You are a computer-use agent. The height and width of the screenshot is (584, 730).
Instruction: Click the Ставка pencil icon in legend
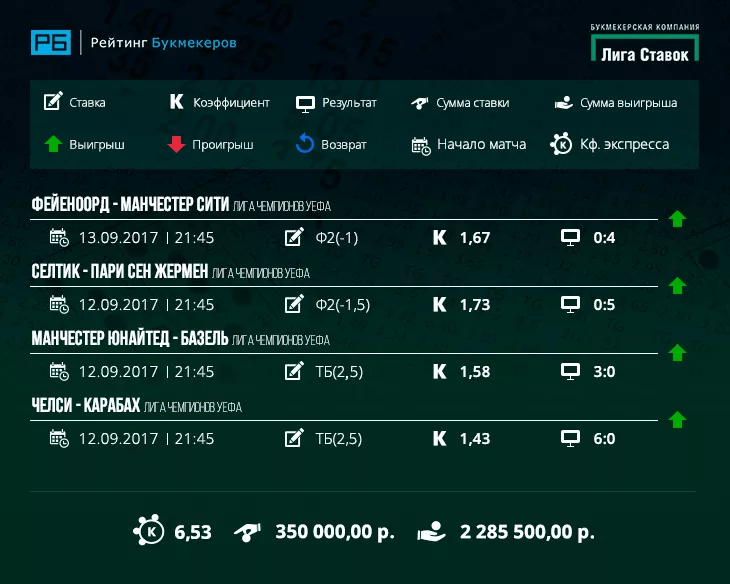pos(53,102)
